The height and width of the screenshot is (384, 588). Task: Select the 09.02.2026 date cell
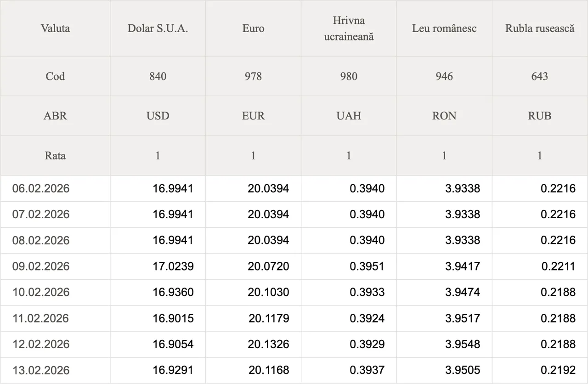[x=41, y=266]
